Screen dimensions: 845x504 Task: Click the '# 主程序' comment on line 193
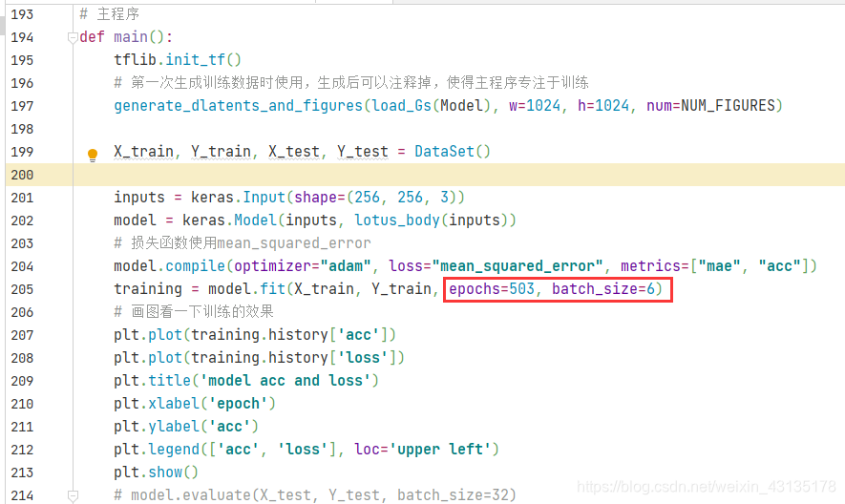point(110,14)
